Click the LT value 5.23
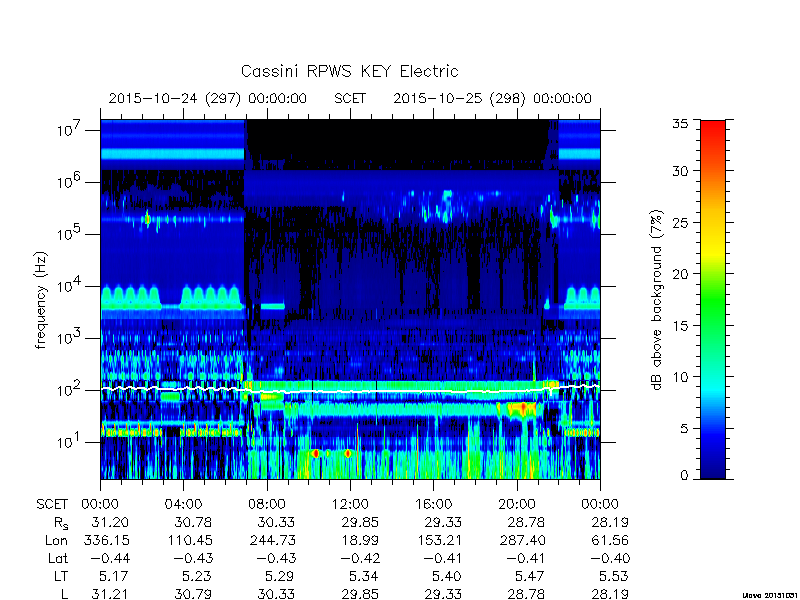800x600 pixels. [197, 577]
